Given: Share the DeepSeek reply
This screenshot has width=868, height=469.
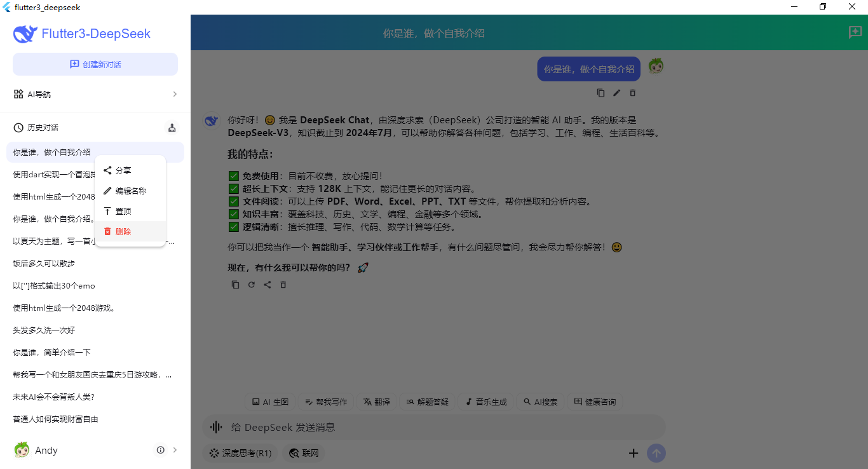Looking at the screenshot, I should [267, 285].
